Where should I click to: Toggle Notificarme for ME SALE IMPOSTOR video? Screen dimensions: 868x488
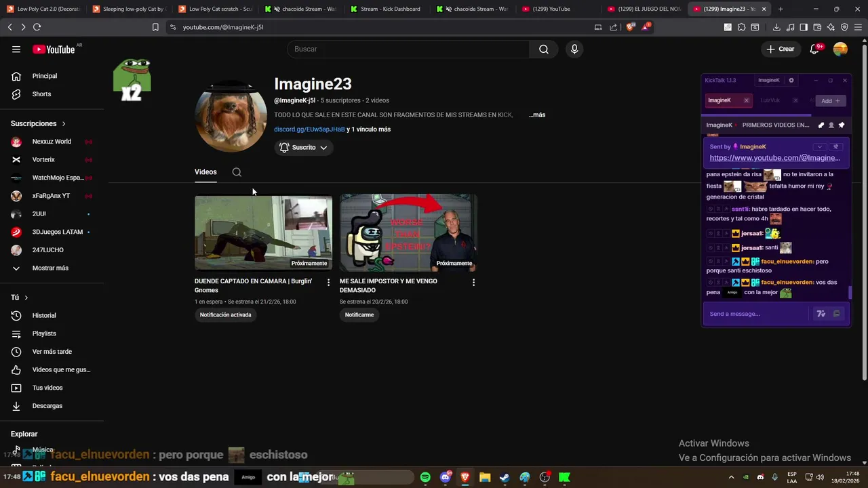(x=359, y=314)
